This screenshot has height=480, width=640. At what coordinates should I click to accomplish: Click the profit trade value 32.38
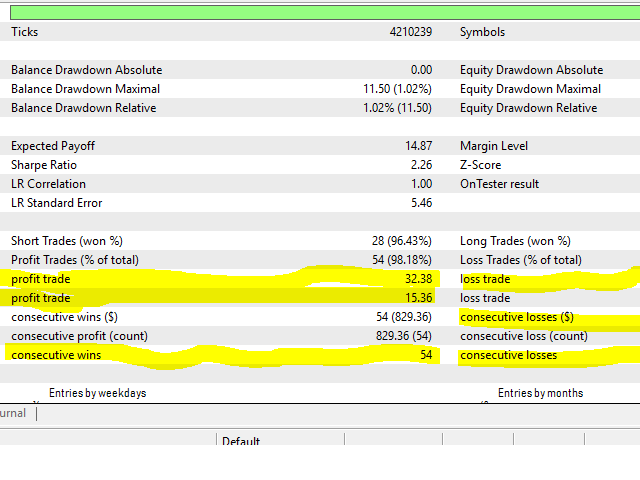[418, 279]
